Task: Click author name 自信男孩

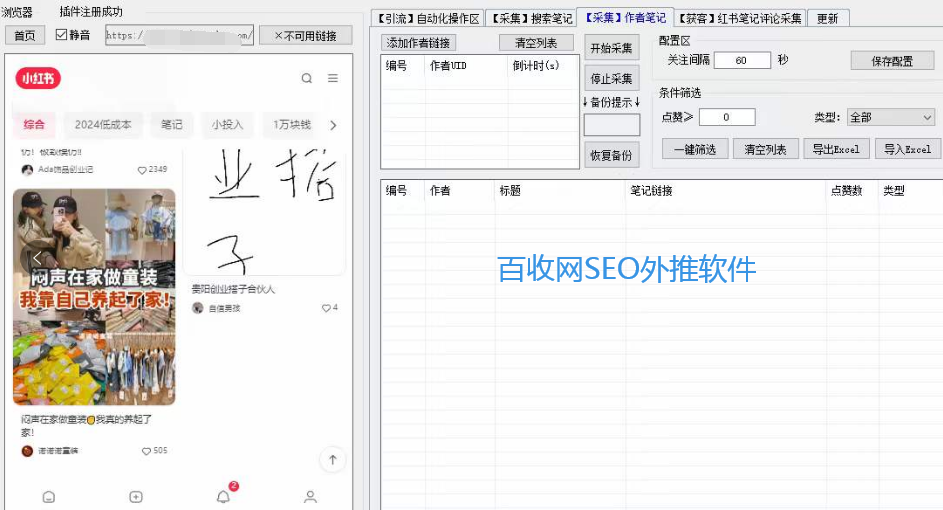Action: click(224, 309)
